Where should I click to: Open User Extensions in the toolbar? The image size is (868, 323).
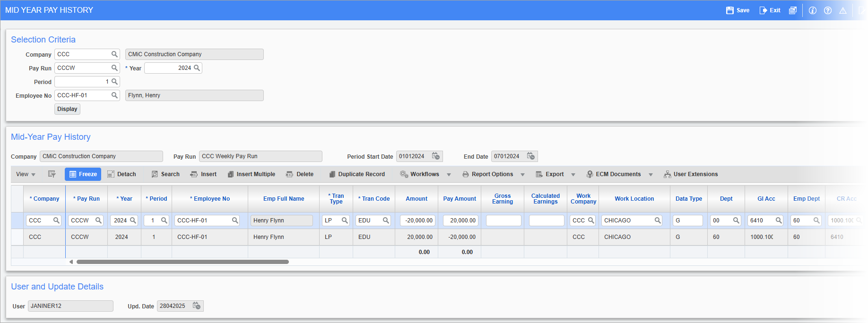pos(691,174)
